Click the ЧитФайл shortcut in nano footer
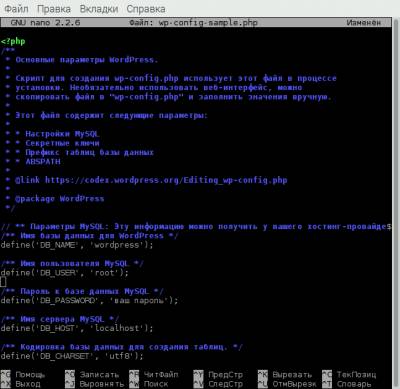The image size is (400, 389). [154, 375]
